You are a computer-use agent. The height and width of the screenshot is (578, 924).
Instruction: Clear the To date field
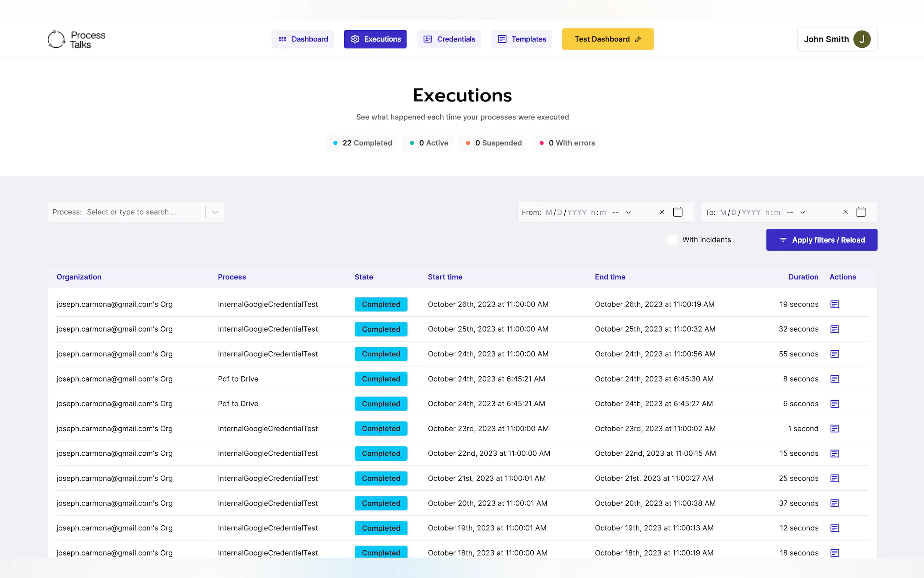845,212
